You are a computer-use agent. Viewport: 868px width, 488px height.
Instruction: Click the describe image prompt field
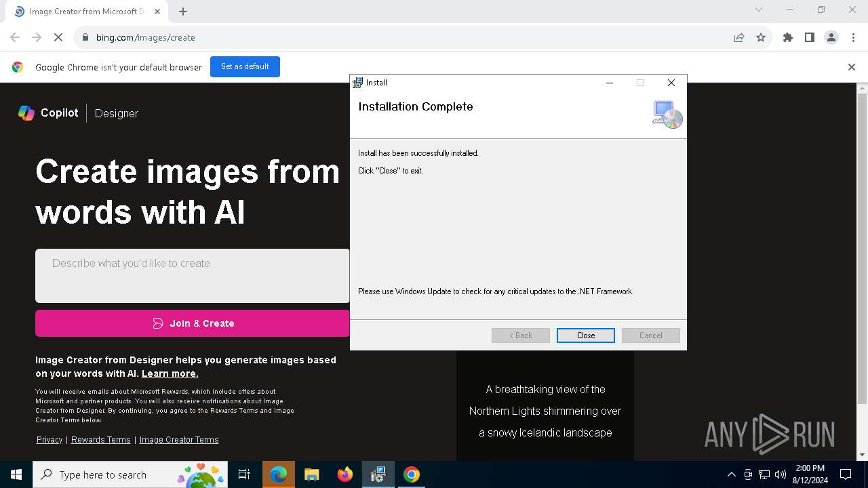point(193,276)
